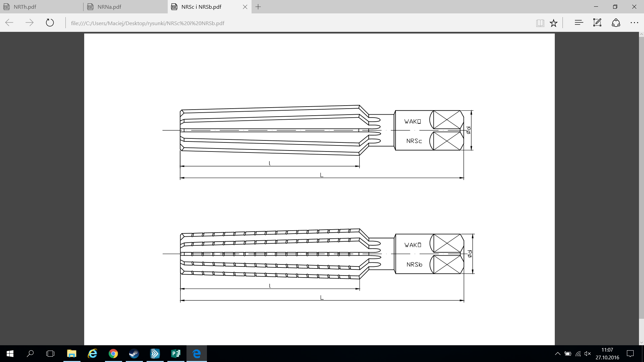The height and width of the screenshot is (362, 644).
Task: Click the Microsoft Edge taskbar icon
Action: (197, 354)
